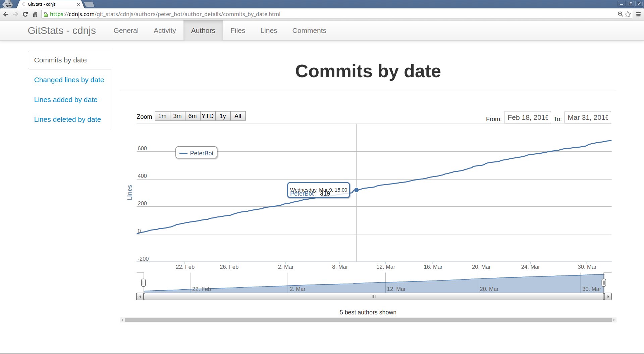Screen dimensions: 644x354
Task: Set chart zoom to 1m
Action: (162, 116)
